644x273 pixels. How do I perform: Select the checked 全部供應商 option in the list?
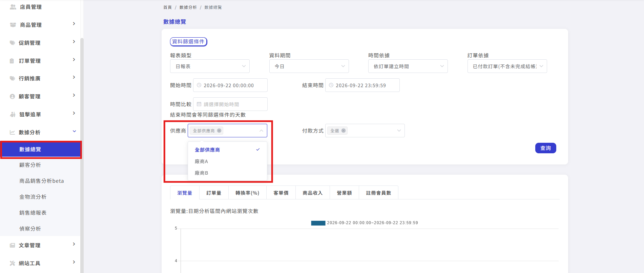[227, 150]
